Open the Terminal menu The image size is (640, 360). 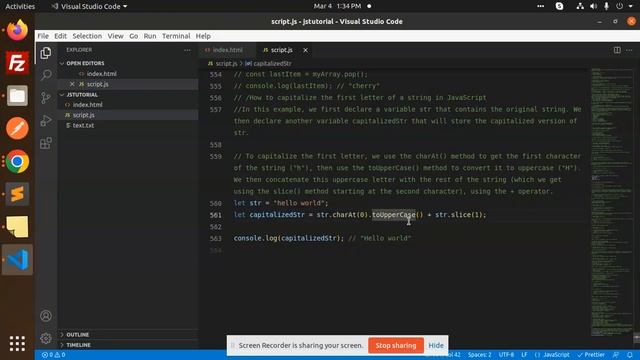pyautogui.click(x=176, y=36)
